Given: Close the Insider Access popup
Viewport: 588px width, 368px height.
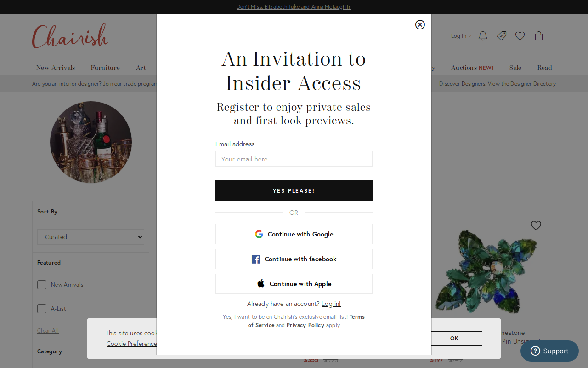Looking at the screenshot, I should 420,25.
